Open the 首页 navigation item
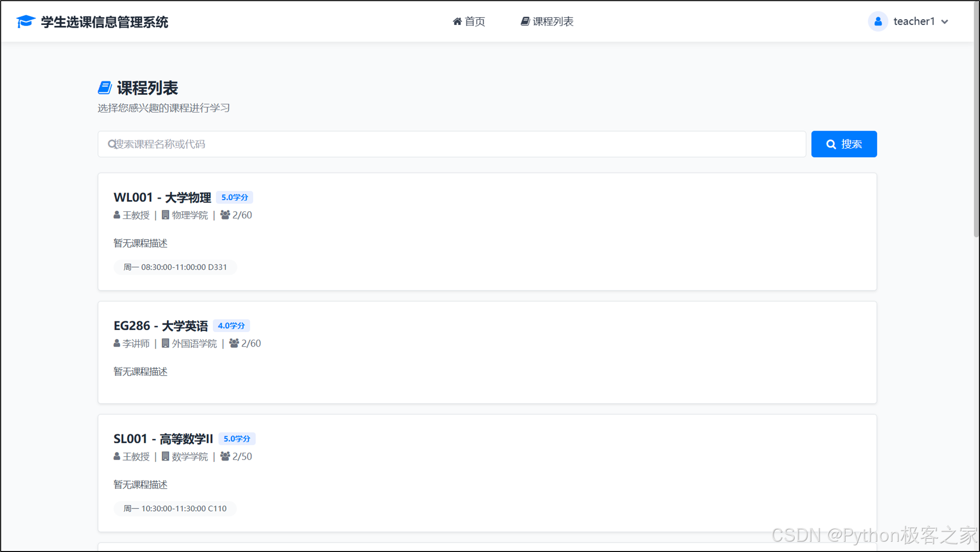This screenshot has width=980, height=552. (x=468, y=22)
